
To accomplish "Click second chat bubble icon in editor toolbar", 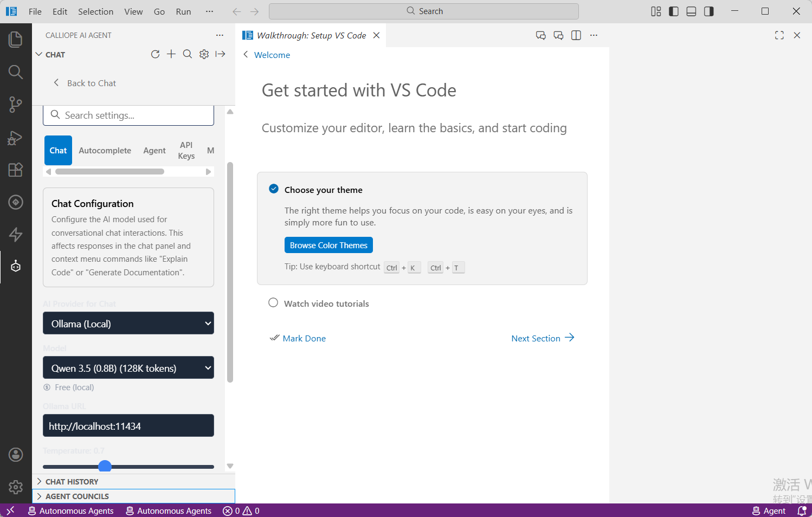I will click(x=558, y=35).
